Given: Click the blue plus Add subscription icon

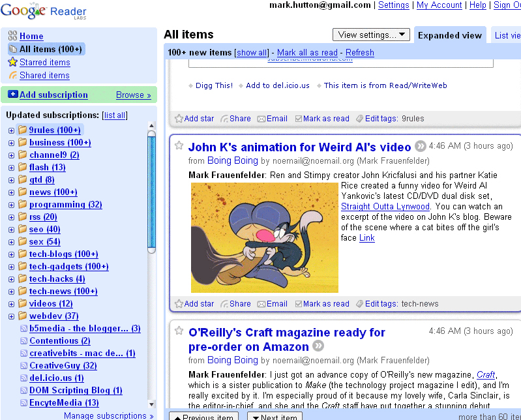Looking at the screenshot, I should [13, 94].
